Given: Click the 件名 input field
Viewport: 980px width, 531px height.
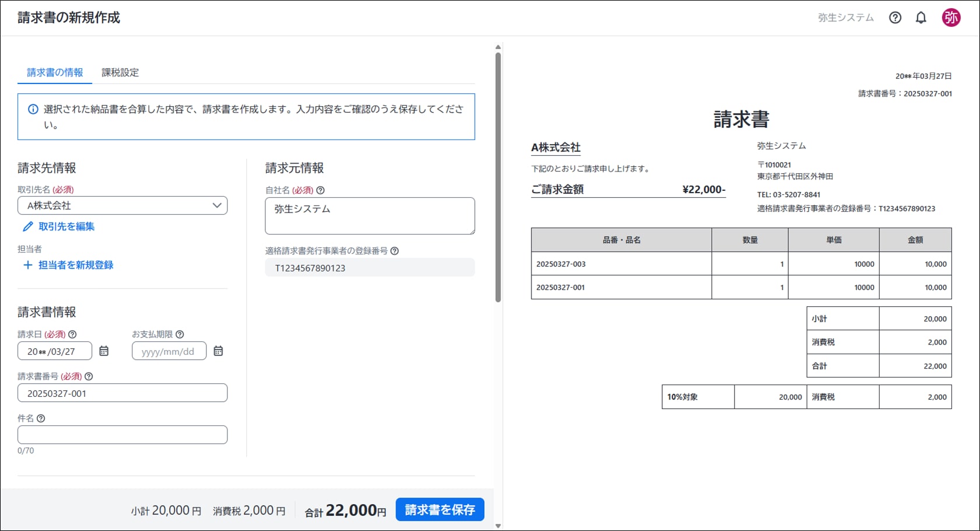Looking at the screenshot, I should coord(123,435).
